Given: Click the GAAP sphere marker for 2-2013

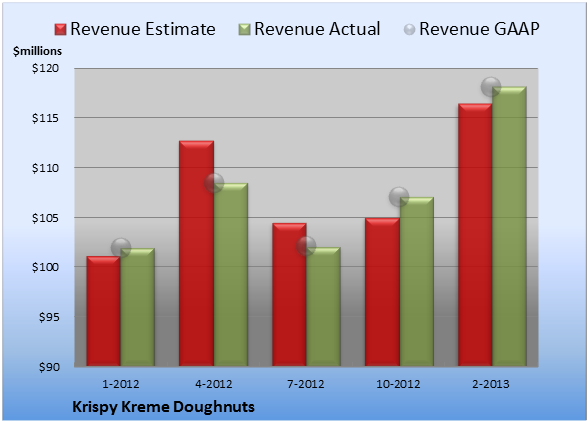Looking at the screenshot, I should [491, 87].
